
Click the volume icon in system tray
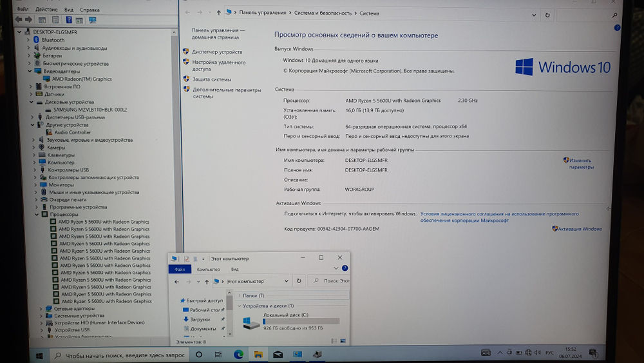[538, 353]
